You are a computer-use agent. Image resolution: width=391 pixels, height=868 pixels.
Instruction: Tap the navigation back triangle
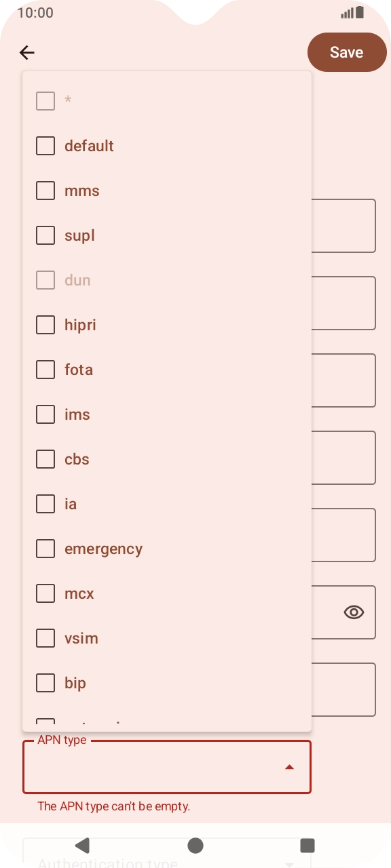pos(82,845)
